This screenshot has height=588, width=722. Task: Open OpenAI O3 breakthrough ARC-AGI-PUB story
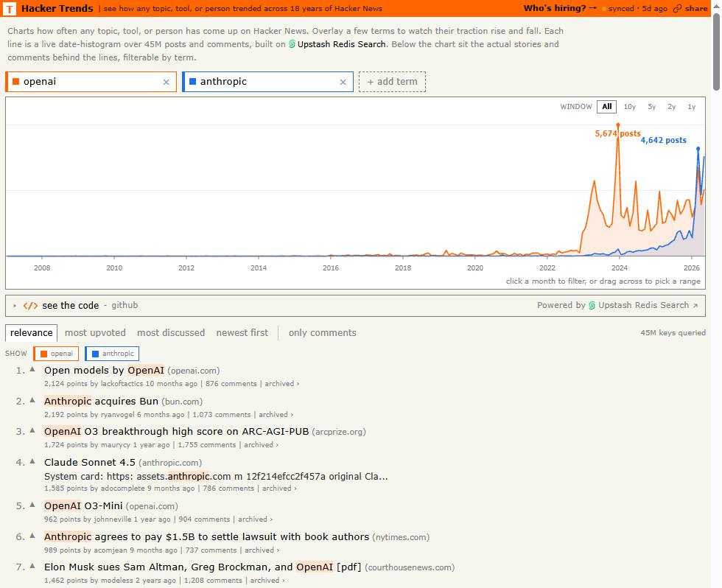[x=176, y=432]
